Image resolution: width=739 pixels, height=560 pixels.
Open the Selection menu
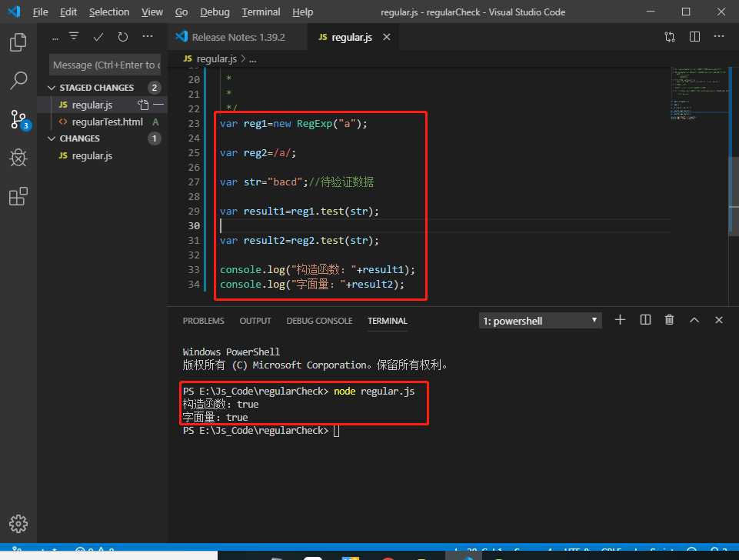coord(109,12)
